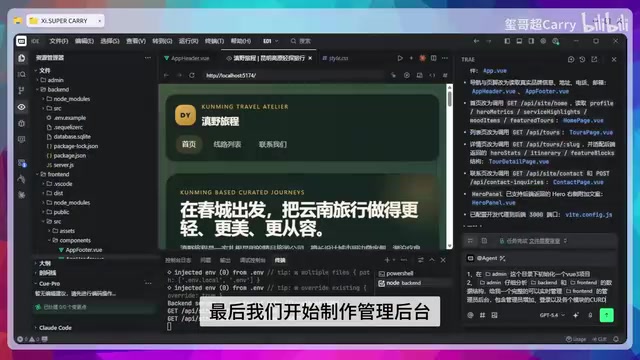
Task: Switch to style.css tab
Action: [x=338, y=58]
